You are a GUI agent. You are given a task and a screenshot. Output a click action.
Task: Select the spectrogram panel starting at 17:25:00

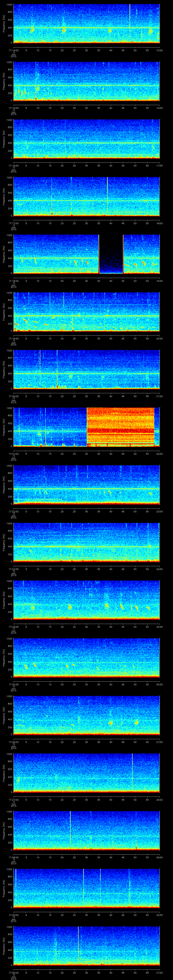click(87, 658)
